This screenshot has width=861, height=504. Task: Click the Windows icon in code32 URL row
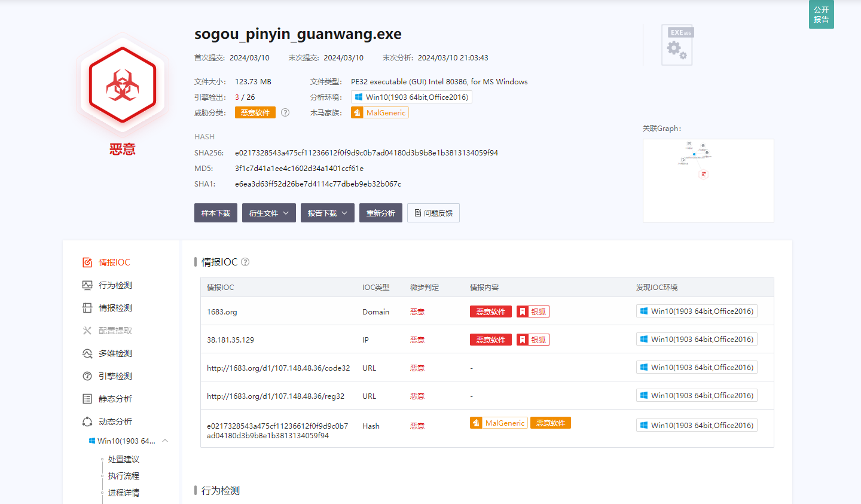(644, 367)
